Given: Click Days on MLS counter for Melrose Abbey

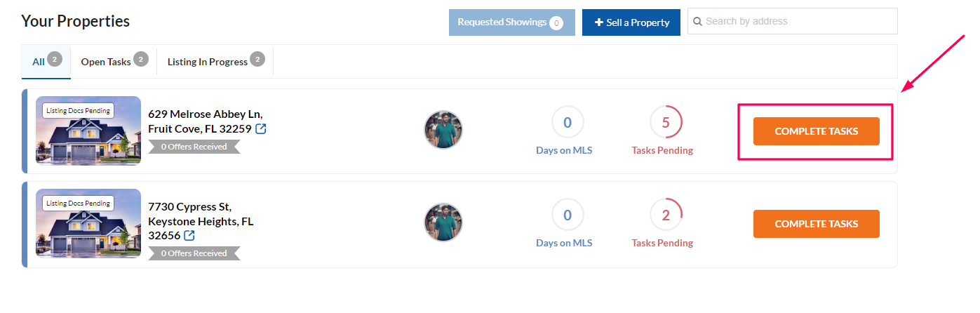Looking at the screenshot, I should click(568, 123).
